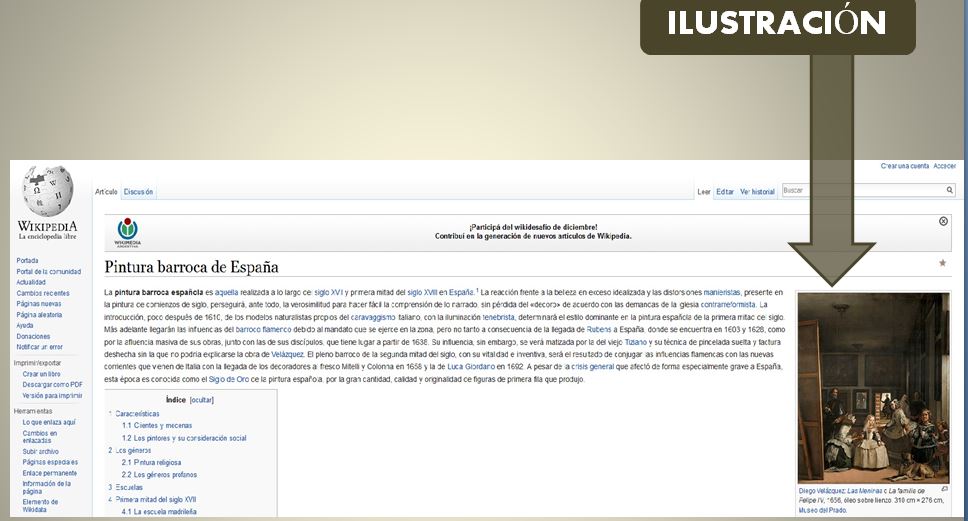This screenshot has width=968, height=521.
Task: Jump to section 3 Escuelas
Action: pos(125,487)
